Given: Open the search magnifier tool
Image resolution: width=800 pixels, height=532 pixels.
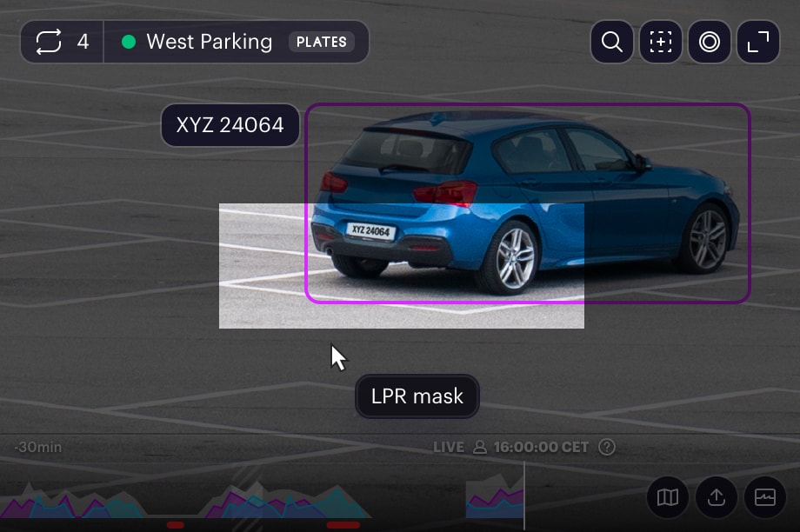Looking at the screenshot, I should [611, 42].
